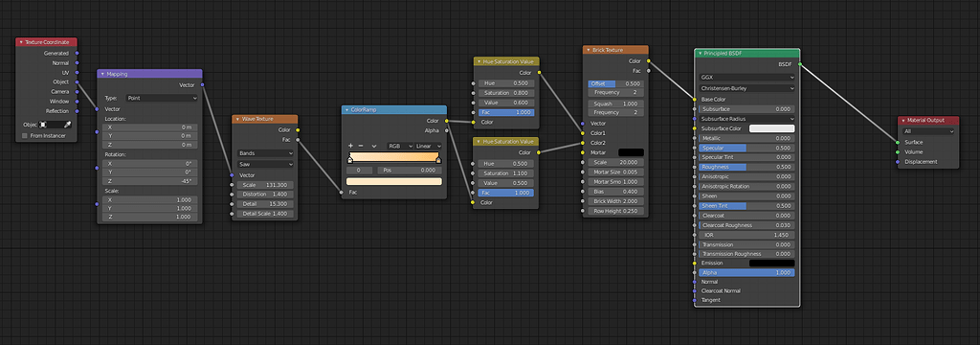Screen dimensions: 980x345
Task: Click the black Emission color swatch
Action: coord(772,263)
